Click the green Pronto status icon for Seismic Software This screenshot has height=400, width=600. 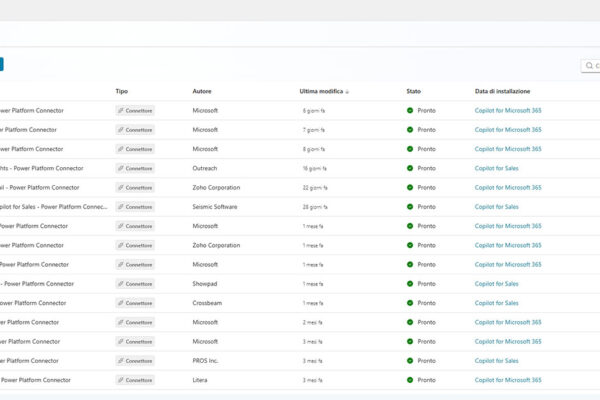(x=410, y=207)
